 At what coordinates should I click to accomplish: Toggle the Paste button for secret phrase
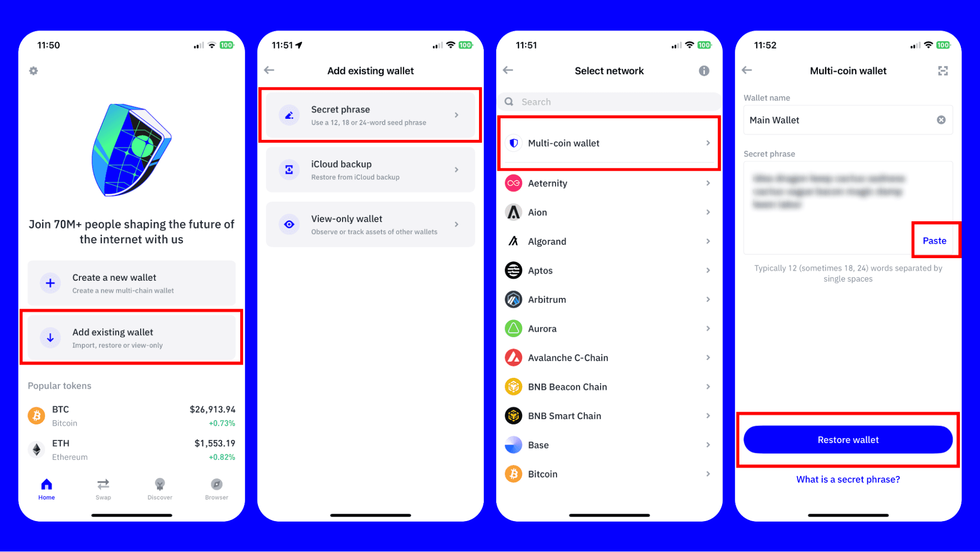(934, 240)
